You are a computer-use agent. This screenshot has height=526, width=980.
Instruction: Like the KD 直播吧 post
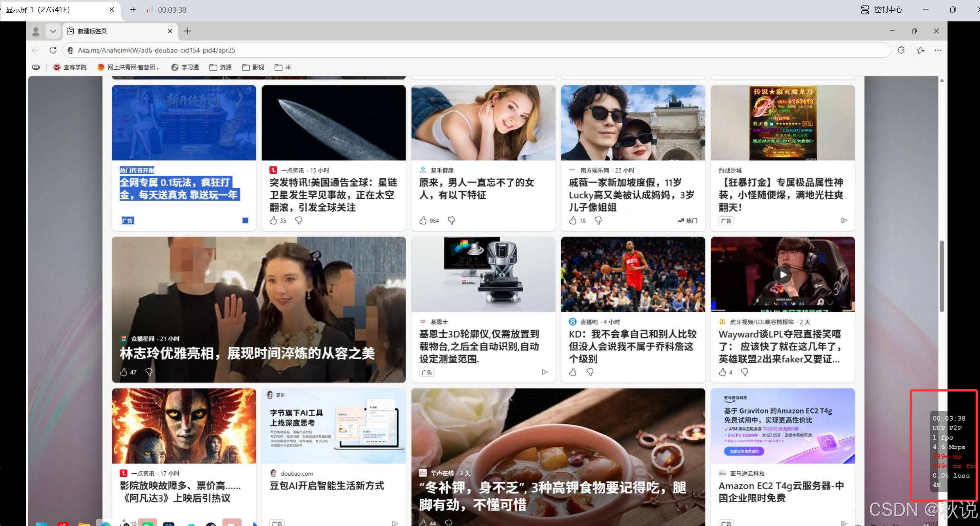[572, 372]
